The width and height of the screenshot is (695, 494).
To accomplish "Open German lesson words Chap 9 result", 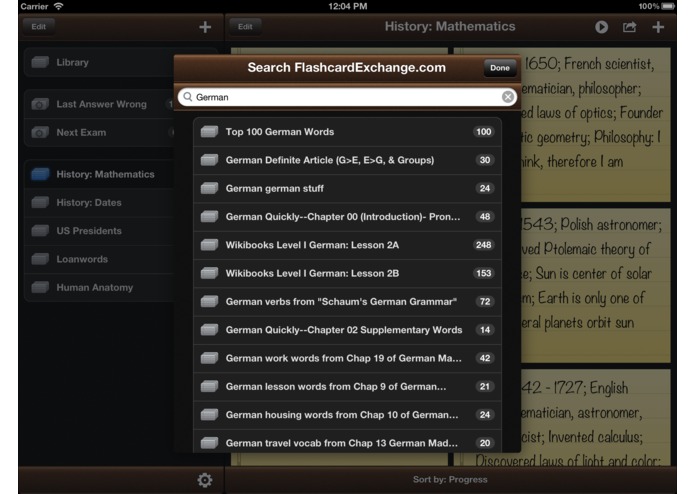I will (348, 387).
